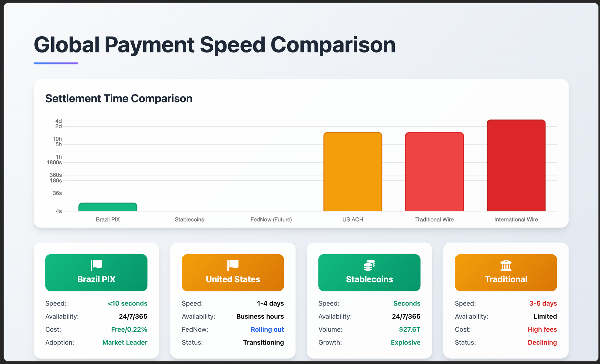Click the green Brazil PIX bar in chart
Image resolution: width=600 pixels, height=364 pixels.
(x=108, y=207)
